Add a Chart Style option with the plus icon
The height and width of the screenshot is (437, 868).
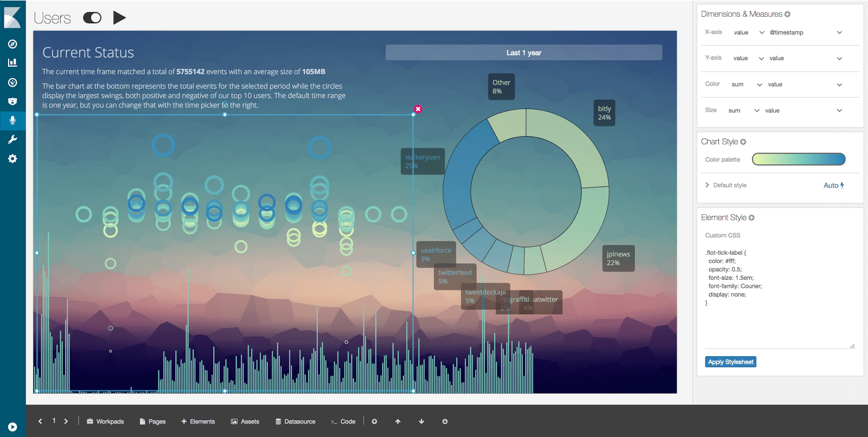click(x=743, y=142)
